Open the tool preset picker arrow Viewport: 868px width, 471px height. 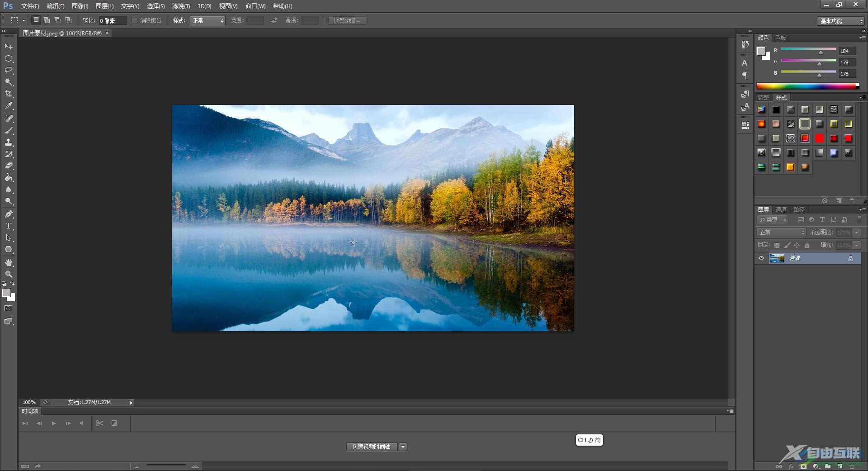tap(24, 20)
